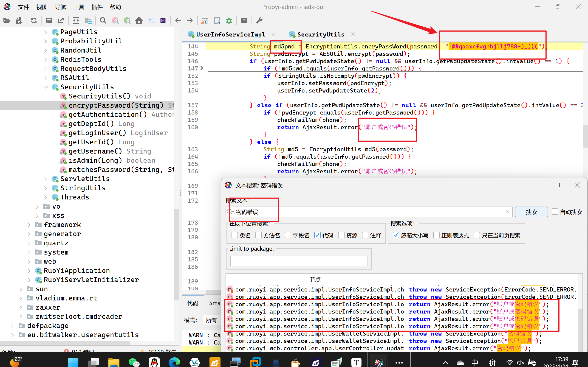This screenshot has width=588, height=367.
Task: Toggle the 自动搜索 checkbox
Action: pos(555,212)
